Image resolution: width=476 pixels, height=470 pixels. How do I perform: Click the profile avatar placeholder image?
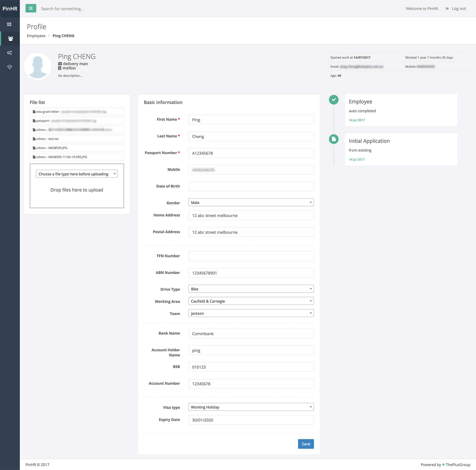point(38,66)
